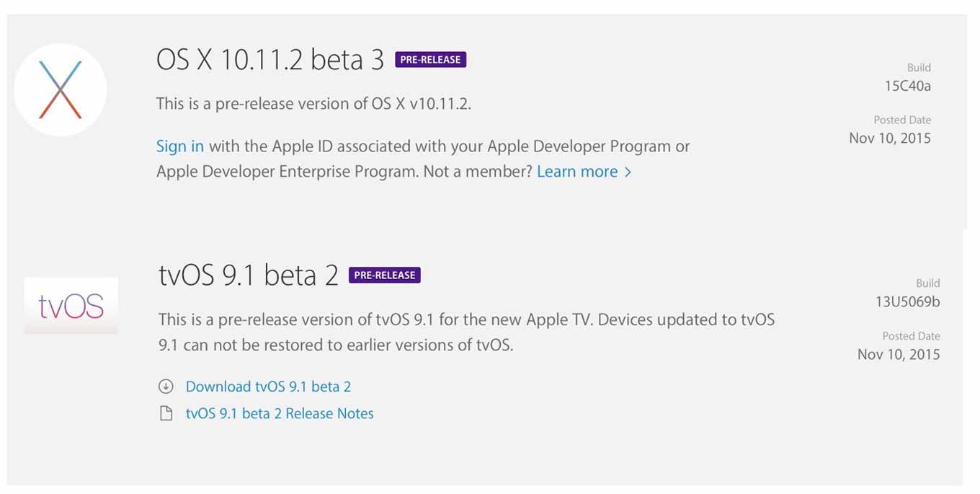Click the tvOS posted date Nov 10, 2015
Image resolution: width=980 pixels, height=494 pixels.
click(x=899, y=354)
